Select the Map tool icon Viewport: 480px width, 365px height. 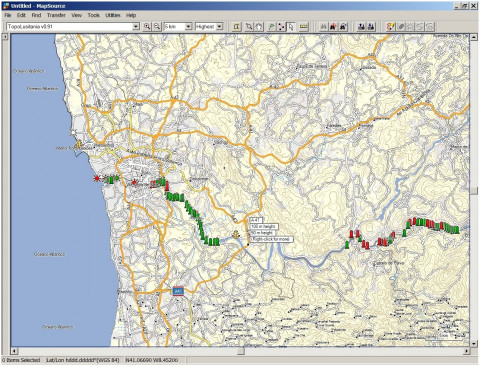(x=236, y=27)
